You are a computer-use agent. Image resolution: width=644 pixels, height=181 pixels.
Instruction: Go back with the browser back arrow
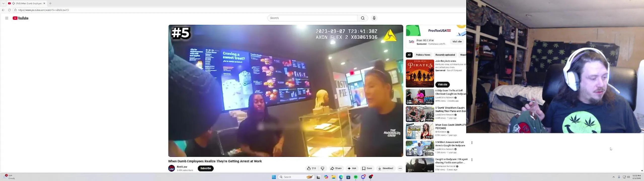coord(3,10)
